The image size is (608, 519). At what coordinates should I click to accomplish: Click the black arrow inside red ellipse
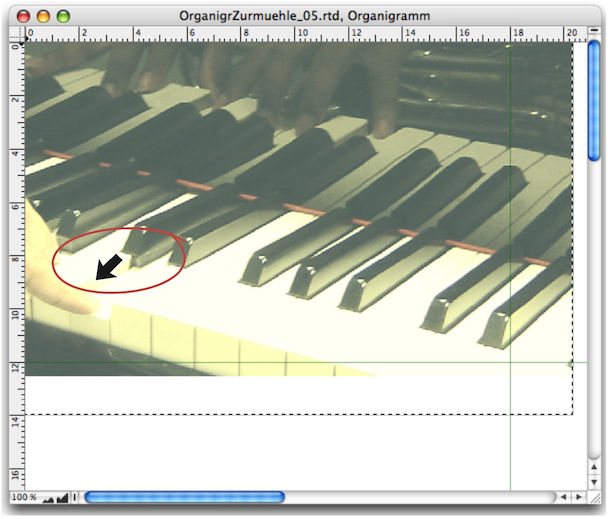click(110, 267)
